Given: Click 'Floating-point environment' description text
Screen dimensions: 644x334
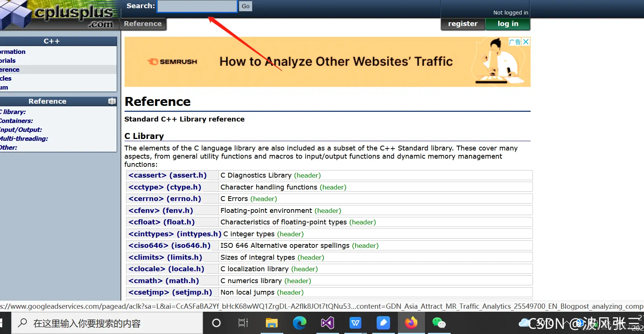Looking at the screenshot, I should [266, 211].
